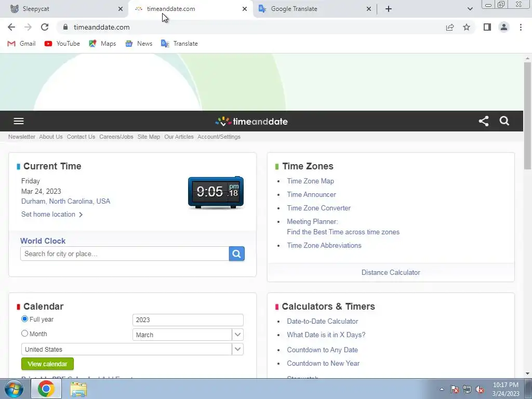Open Countdown to New Year link
This screenshot has width=532, height=399.
[x=323, y=363]
